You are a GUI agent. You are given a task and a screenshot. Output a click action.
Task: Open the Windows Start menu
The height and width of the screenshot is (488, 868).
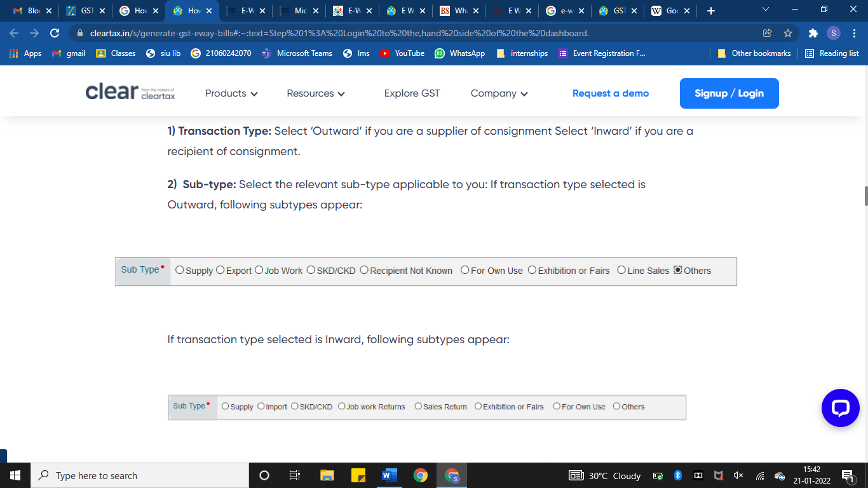coord(15,475)
